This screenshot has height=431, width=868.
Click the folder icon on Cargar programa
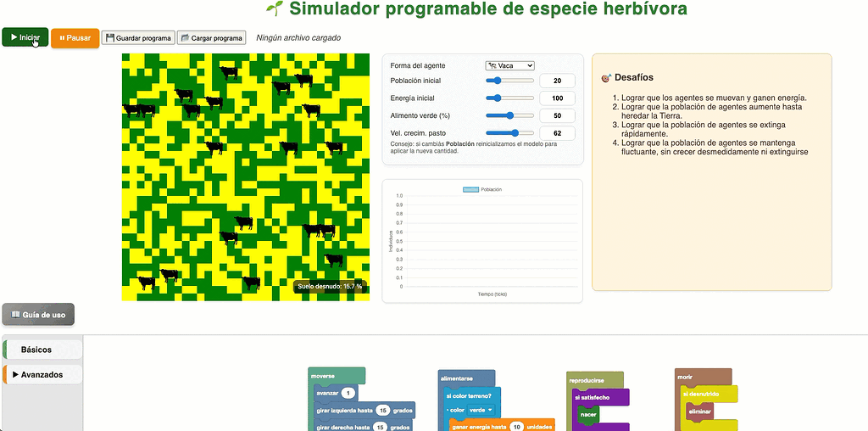pyautogui.click(x=185, y=38)
